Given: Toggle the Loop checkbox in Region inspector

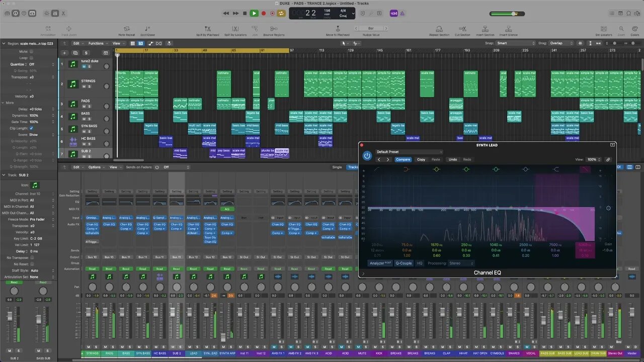Looking at the screenshot, I should click(31, 58).
